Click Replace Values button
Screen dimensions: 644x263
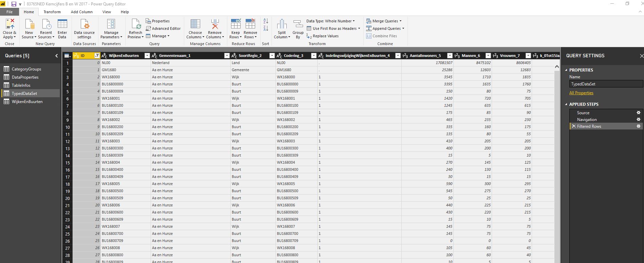pos(322,36)
